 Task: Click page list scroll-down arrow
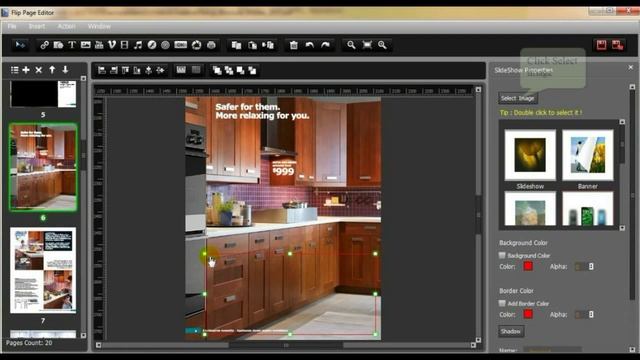tap(83, 336)
